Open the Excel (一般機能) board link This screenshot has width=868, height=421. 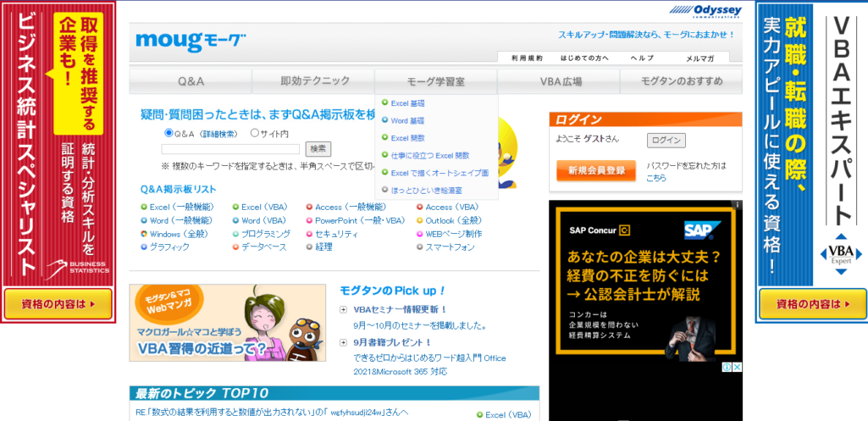[x=181, y=208]
